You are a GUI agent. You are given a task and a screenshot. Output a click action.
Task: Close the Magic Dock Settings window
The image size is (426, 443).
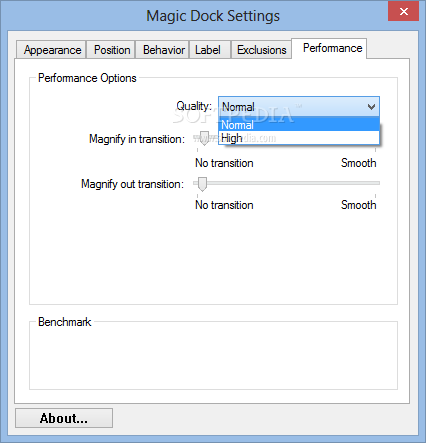[404, 11]
